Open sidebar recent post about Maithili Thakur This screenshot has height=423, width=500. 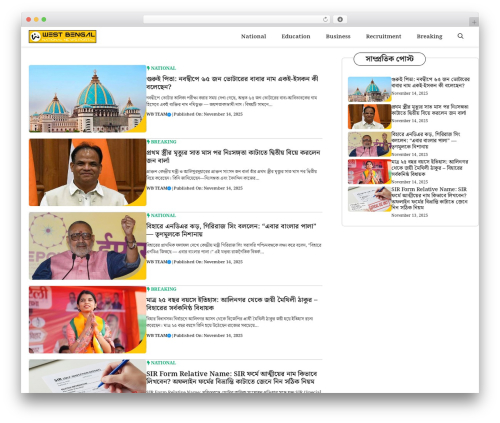(430, 168)
